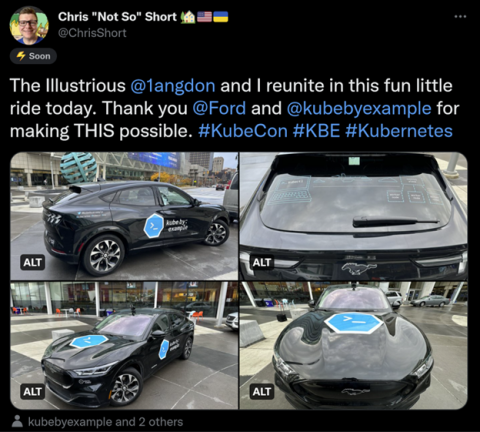This screenshot has width=480, height=432.
Task: Enlarge the rear window diagram photo
Action: (354, 216)
